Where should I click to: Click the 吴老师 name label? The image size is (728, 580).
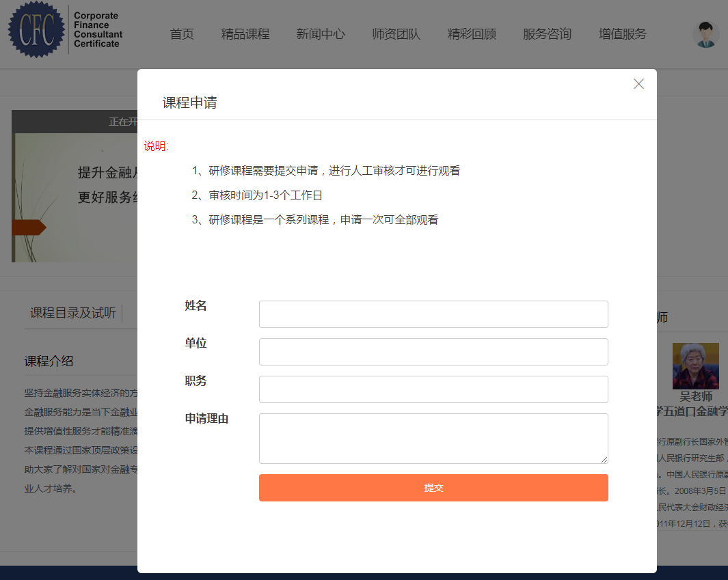pyautogui.click(x=696, y=396)
